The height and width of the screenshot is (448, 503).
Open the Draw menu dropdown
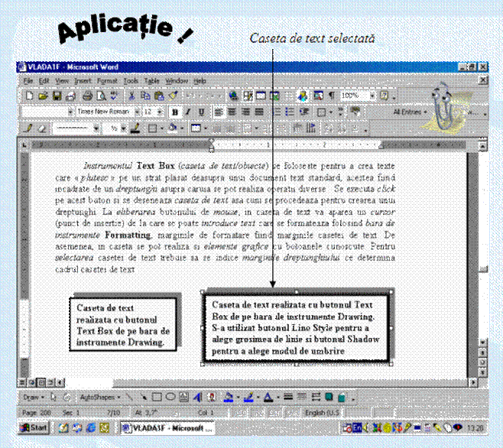(31, 398)
